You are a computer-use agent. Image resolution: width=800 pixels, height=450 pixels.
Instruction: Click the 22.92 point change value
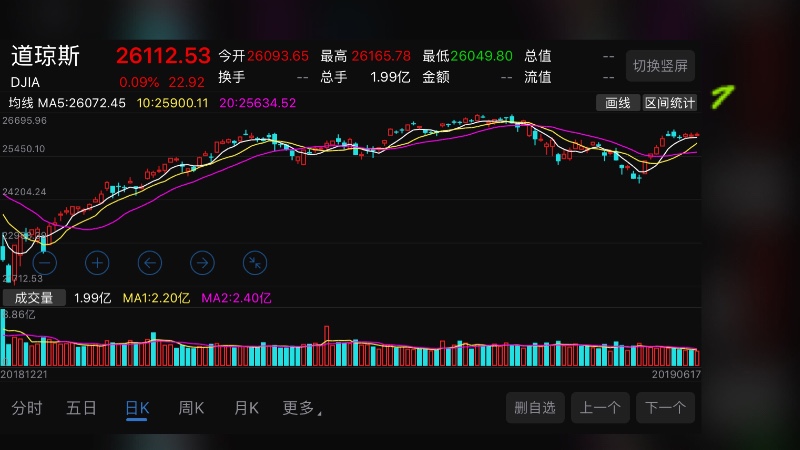click(x=186, y=82)
